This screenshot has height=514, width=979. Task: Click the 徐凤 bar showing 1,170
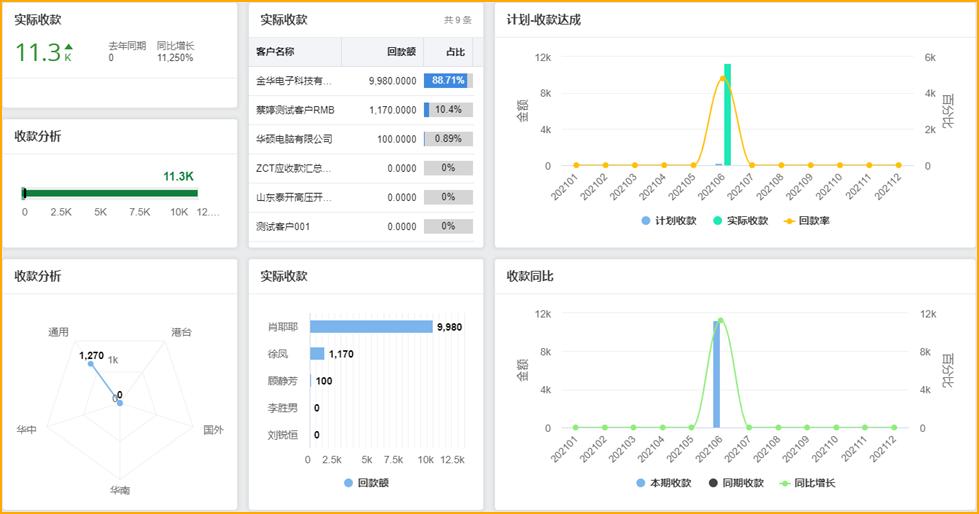pyautogui.click(x=317, y=353)
